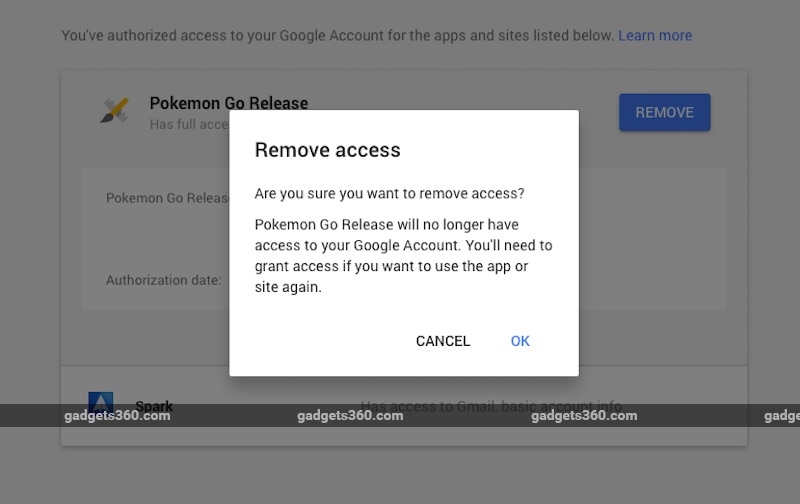Click the 'Has full' access subtitle text
The height and width of the screenshot is (504, 800).
(189, 124)
